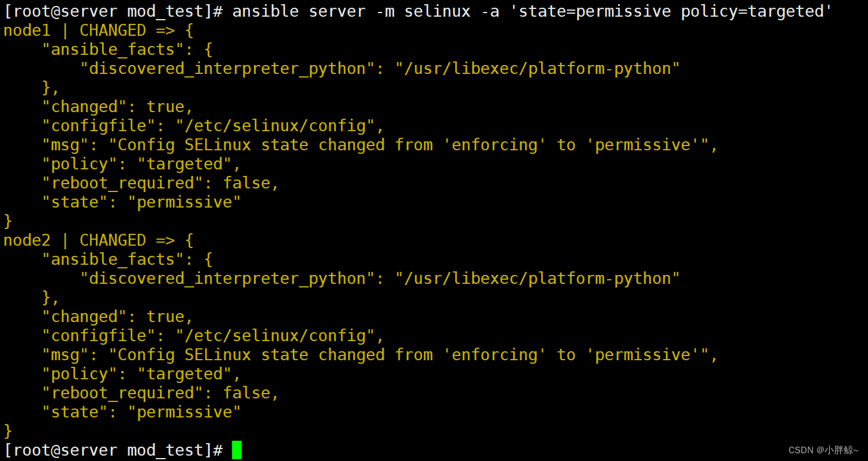Image resolution: width=868 pixels, height=461 pixels.
Task: Click the first '[root@server mod_test]#' prompt before ansible
Action: tap(113, 11)
